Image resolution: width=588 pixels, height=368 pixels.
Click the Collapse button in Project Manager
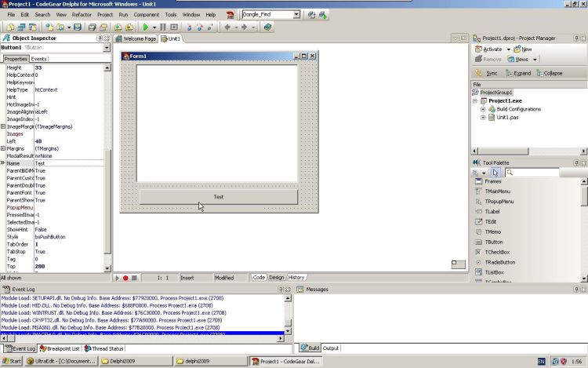point(550,73)
